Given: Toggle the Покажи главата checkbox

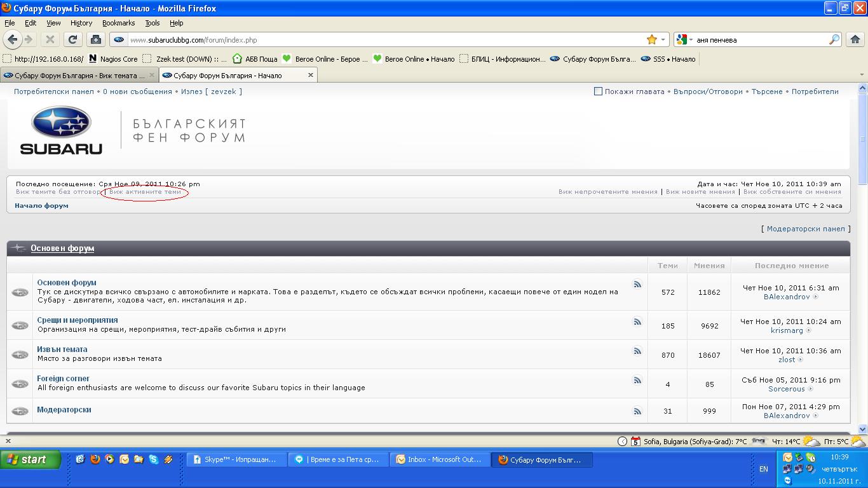Looking at the screenshot, I should [598, 91].
